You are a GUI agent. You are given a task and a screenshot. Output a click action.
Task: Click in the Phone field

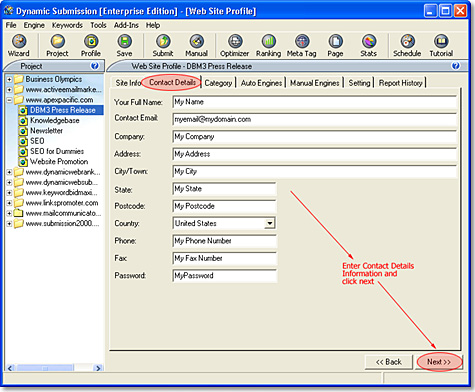[225, 241]
